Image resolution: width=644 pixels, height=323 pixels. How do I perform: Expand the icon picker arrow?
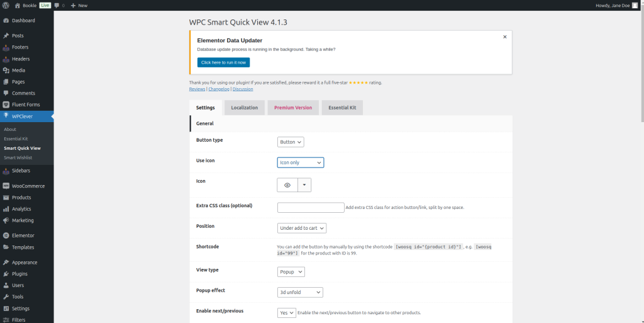[304, 185]
